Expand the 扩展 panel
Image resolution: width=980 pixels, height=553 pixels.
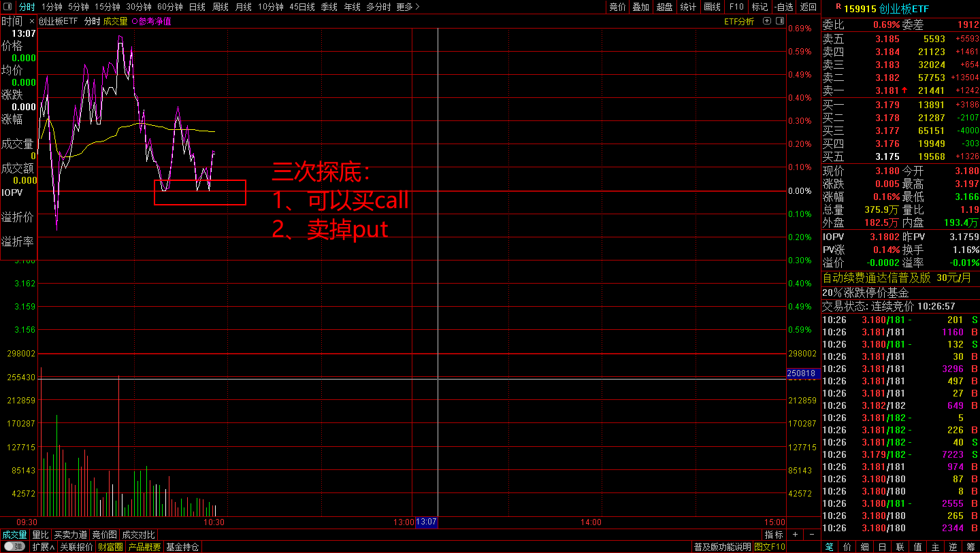(44, 547)
